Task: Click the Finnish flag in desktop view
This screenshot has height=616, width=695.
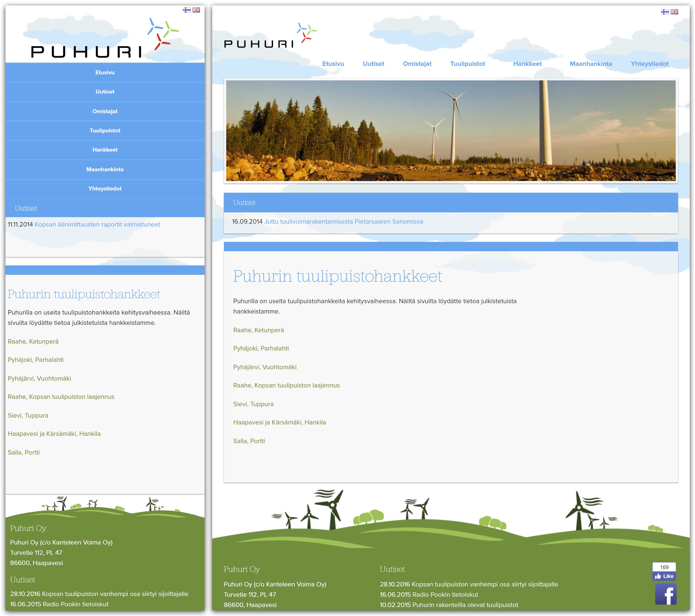Action: pyautogui.click(x=665, y=12)
